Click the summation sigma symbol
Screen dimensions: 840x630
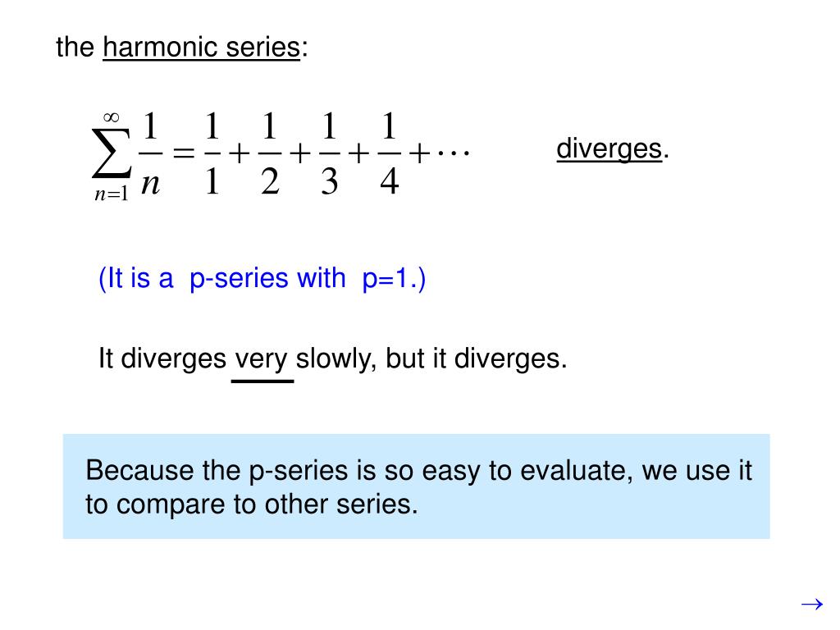click(112, 153)
